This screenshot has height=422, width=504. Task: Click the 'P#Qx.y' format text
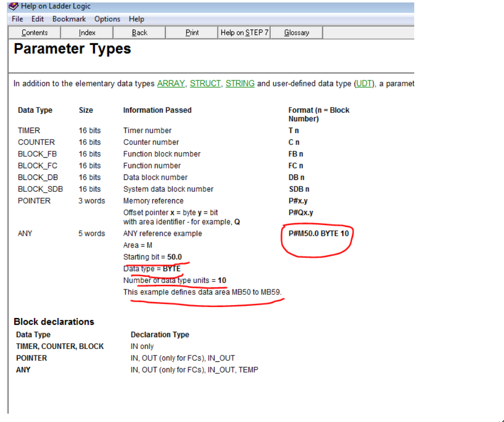301,212
